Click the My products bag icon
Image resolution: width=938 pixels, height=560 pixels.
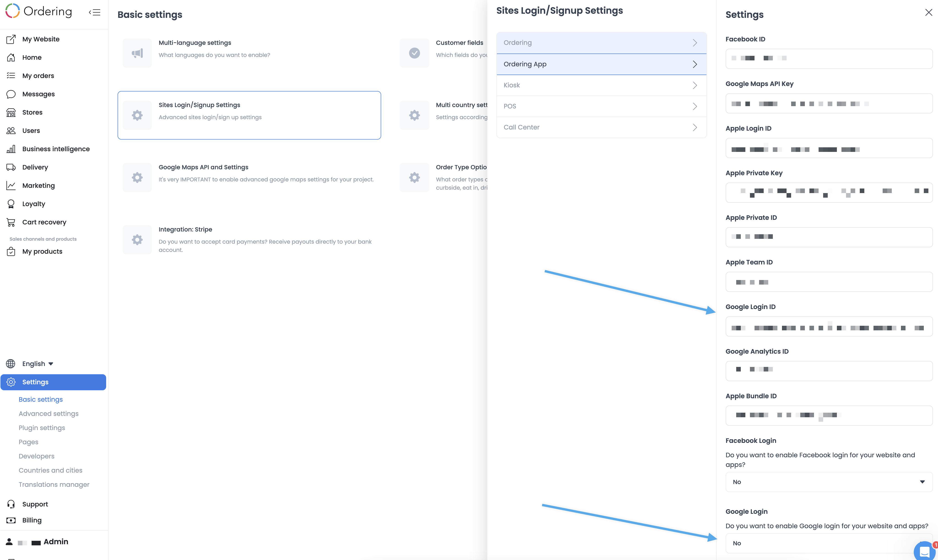click(x=11, y=251)
